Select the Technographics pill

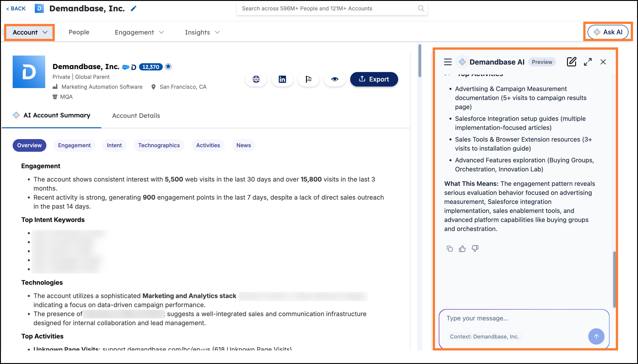pyautogui.click(x=159, y=145)
